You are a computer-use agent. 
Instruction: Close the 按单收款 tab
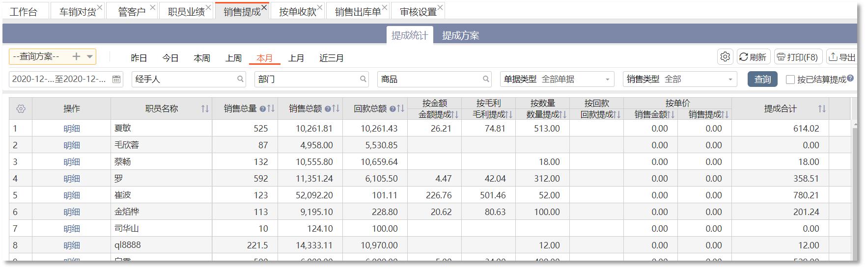point(320,7)
